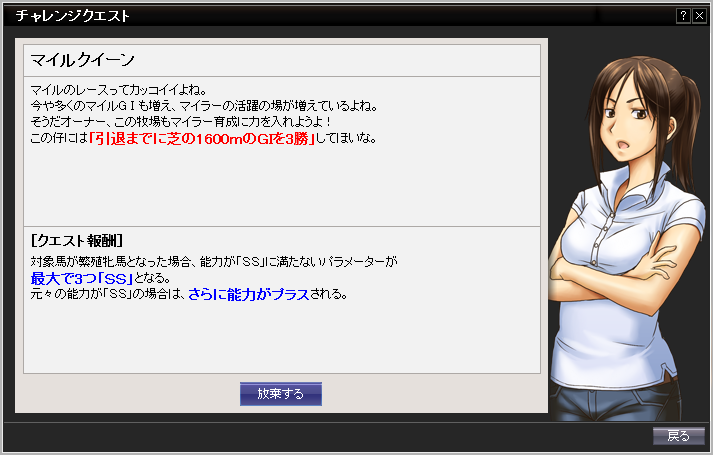Click the blue 最大で3つ「SS」 reward text
The height and width of the screenshot is (455, 713).
pos(82,278)
